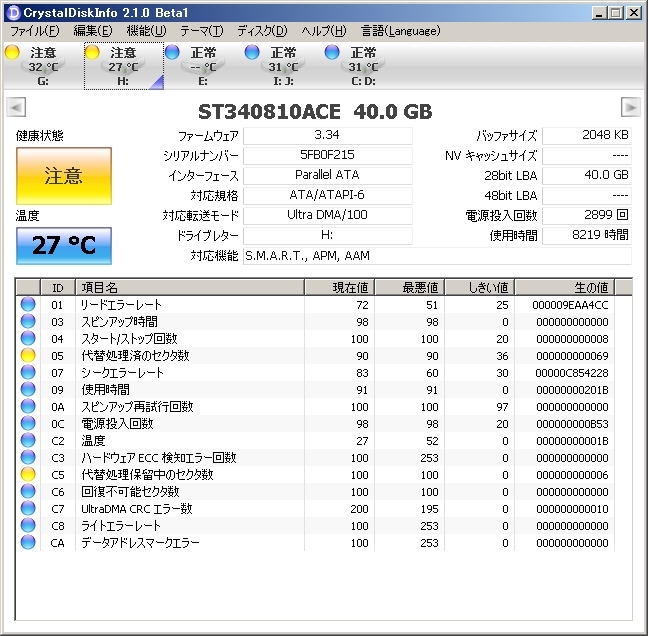The image size is (648, 636).
Task: Click the blue 27 °C temperature box
Action: pos(64,246)
